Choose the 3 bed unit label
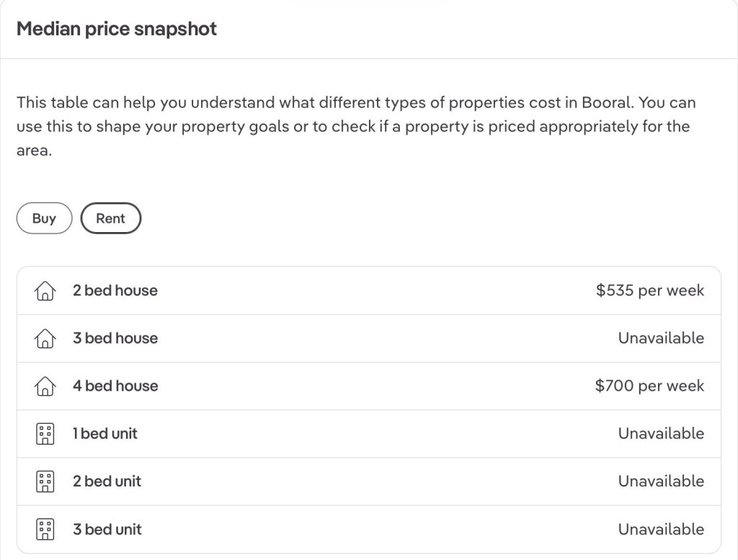 pos(107,529)
